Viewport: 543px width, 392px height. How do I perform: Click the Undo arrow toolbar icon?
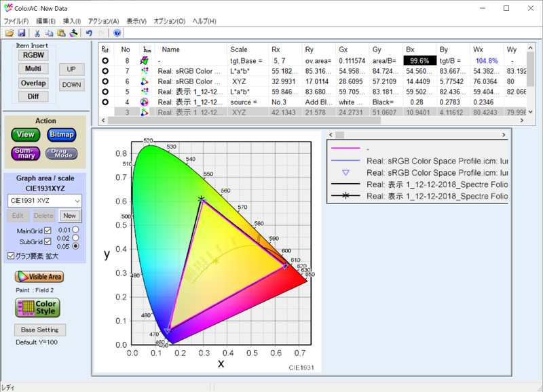89,33
